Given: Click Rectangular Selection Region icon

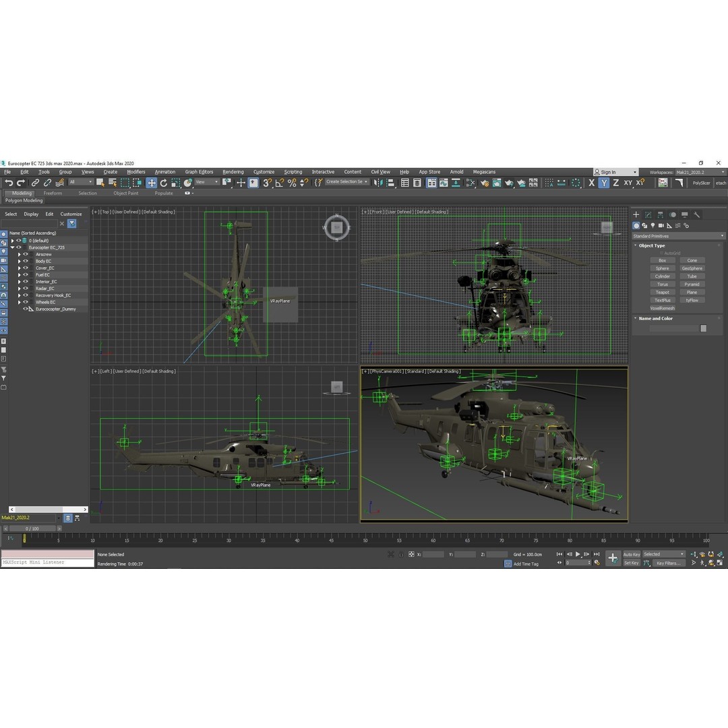Looking at the screenshot, I should 125,183.
